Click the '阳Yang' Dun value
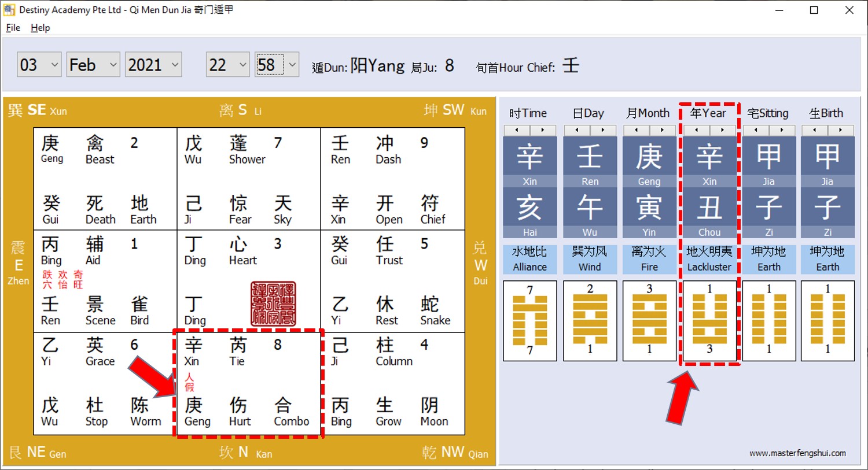 [x=377, y=65]
